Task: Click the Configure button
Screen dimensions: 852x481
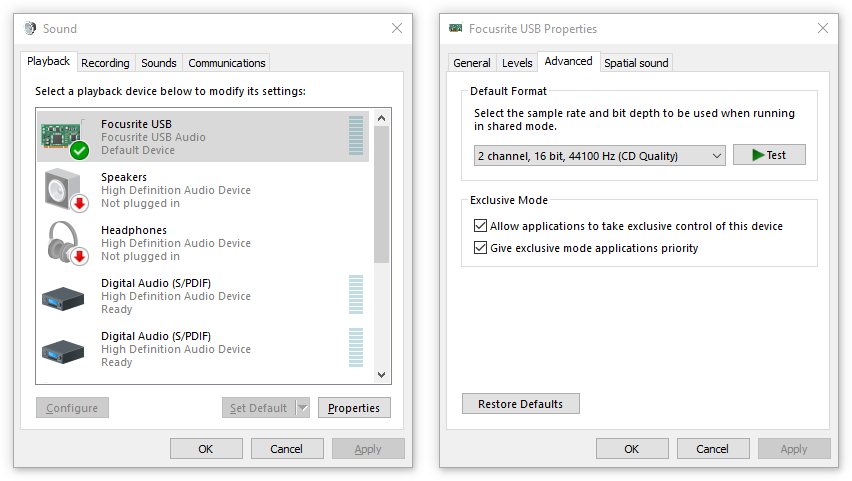Action: (x=72, y=408)
